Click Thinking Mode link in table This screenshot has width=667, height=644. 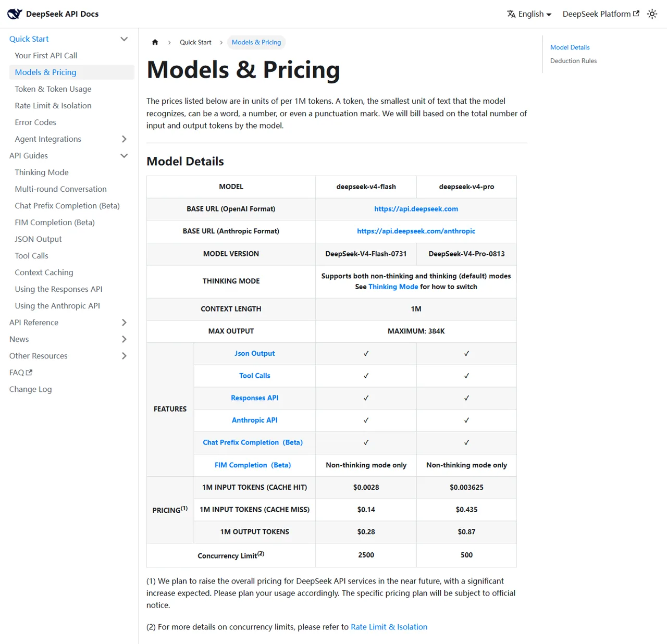(x=393, y=287)
